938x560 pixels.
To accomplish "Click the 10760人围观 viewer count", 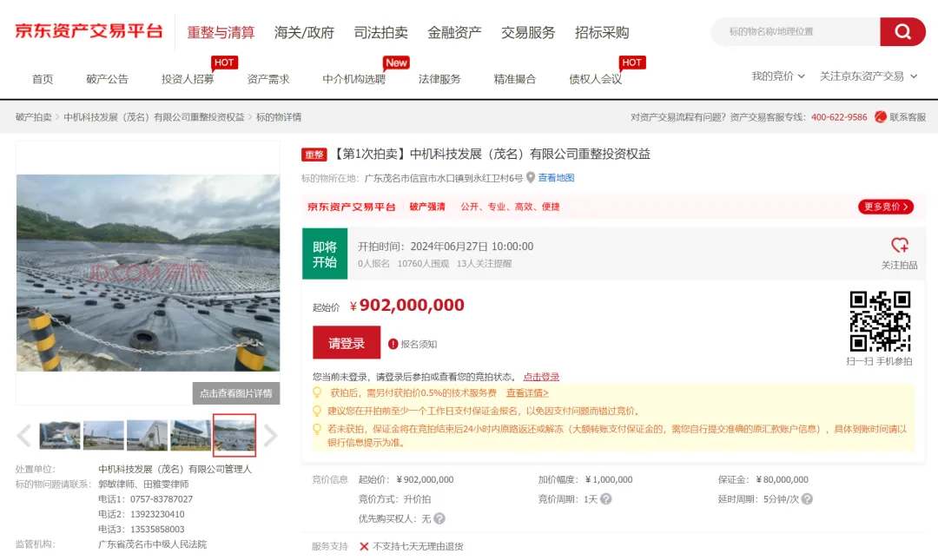I will point(423,263).
